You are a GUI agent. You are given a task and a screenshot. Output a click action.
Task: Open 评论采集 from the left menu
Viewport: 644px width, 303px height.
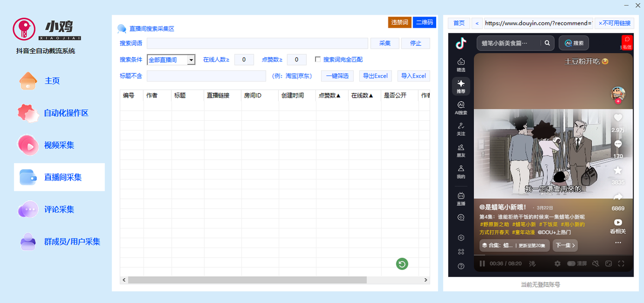(x=59, y=209)
